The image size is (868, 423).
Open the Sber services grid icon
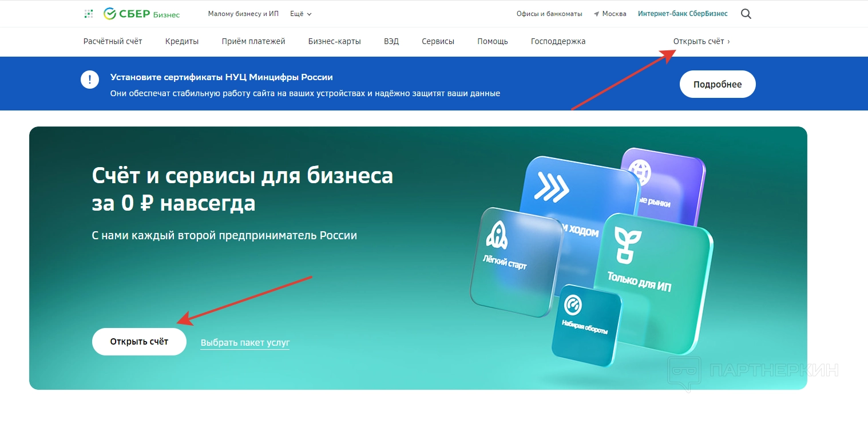pyautogui.click(x=89, y=14)
